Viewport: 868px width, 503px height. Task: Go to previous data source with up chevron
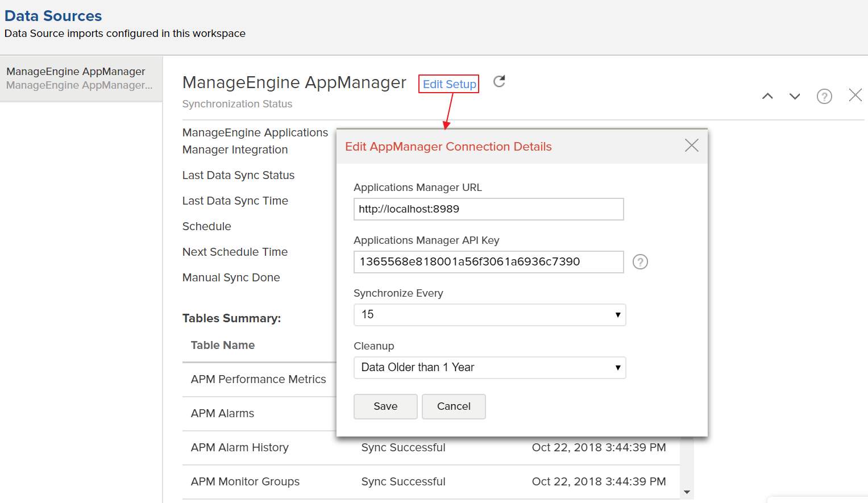pyautogui.click(x=767, y=96)
